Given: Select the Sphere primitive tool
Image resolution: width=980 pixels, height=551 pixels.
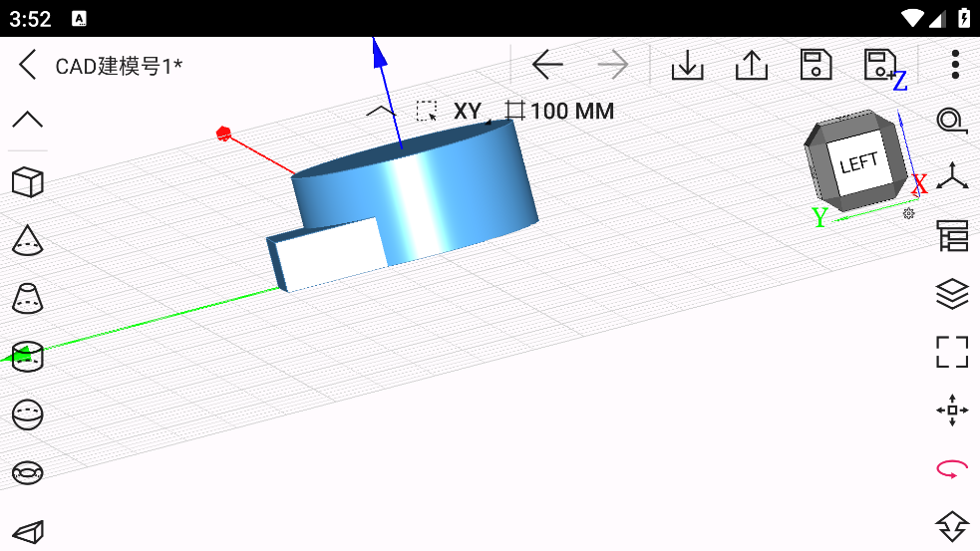Looking at the screenshot, I should coord(28,414).
